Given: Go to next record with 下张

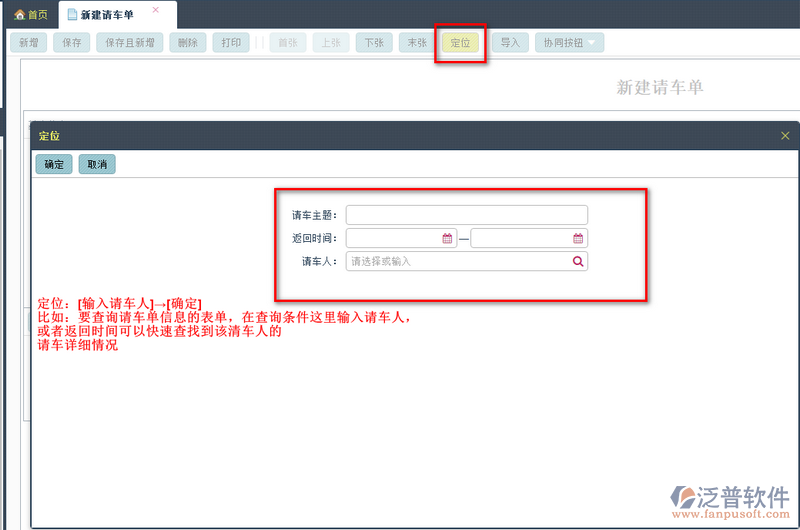Looking at the screenshot, I should pyautogui.click(x=374, y=43).
